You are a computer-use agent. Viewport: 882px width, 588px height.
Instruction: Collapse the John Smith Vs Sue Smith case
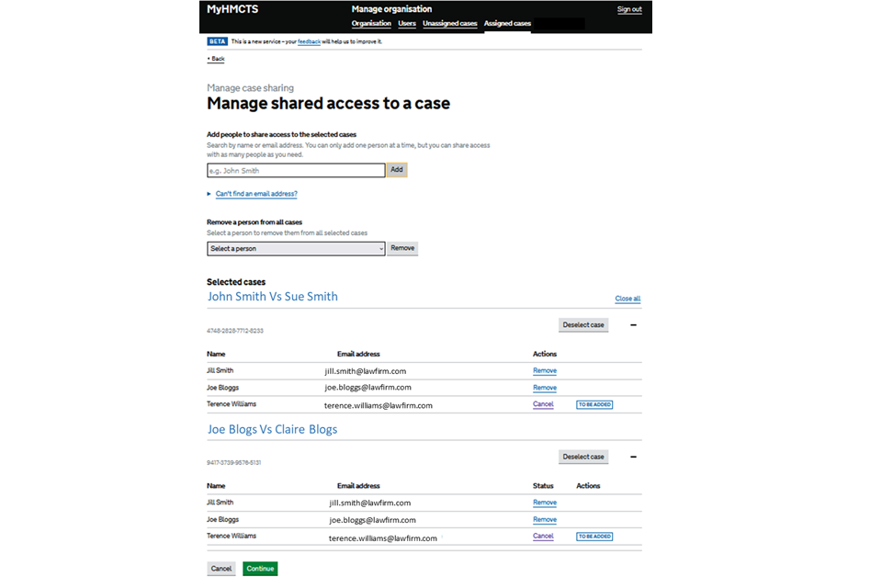pyautogui.click(x=633, y=325)
